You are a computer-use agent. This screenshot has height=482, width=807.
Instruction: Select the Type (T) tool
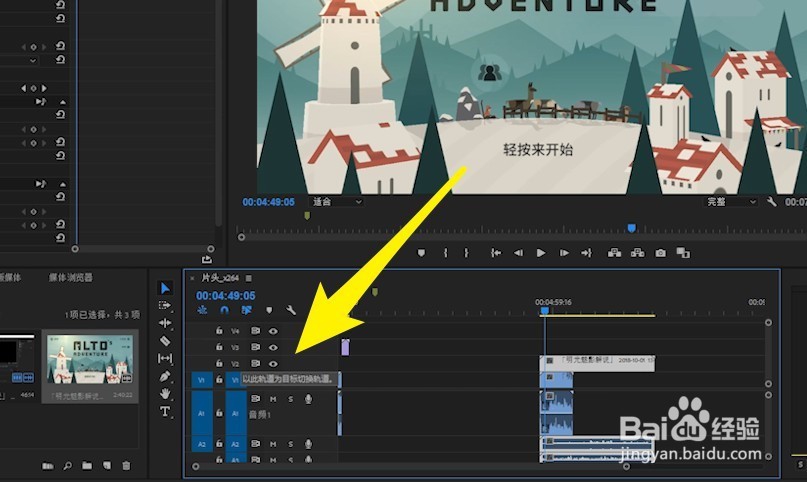pyautogui.click(x=165, y=411)
